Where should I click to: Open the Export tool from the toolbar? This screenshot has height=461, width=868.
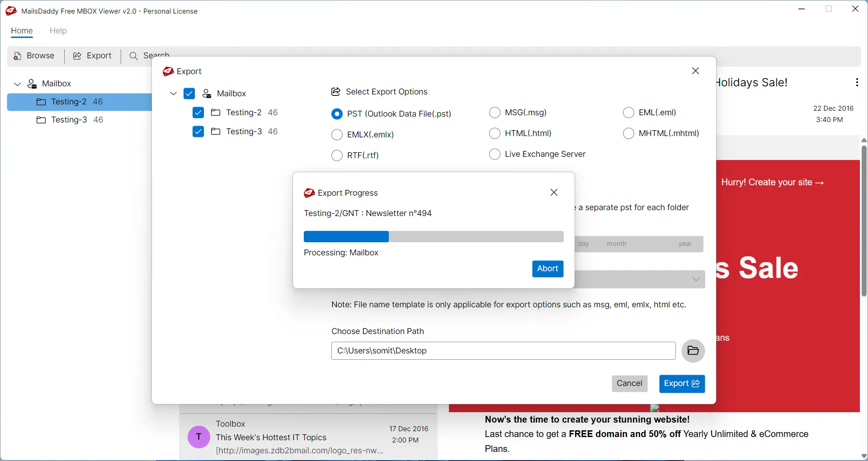tap(78, 56)
